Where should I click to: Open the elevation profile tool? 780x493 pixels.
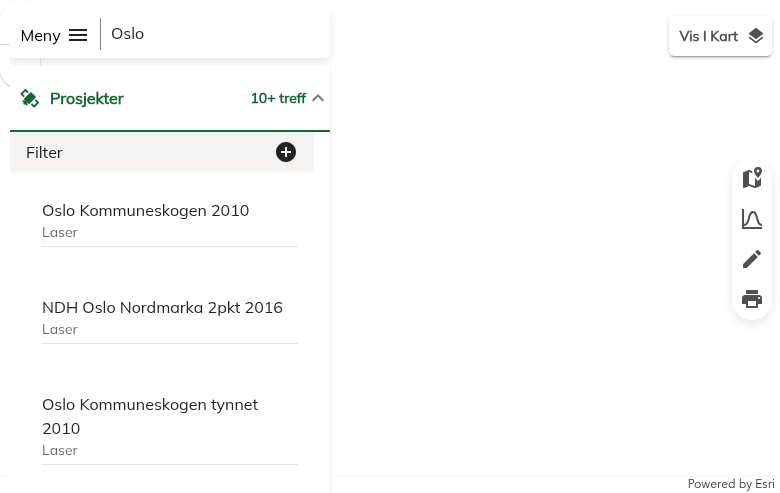click(752, 219)
